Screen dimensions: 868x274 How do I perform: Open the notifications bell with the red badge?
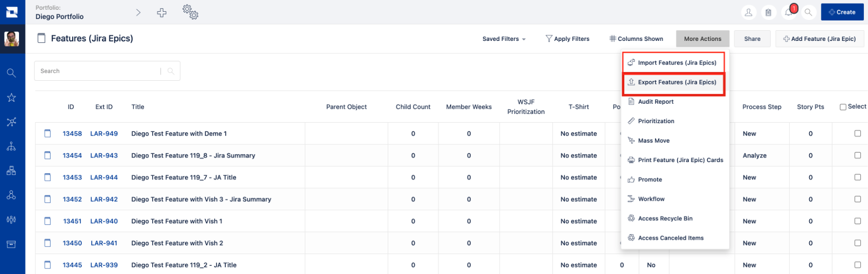[x=789, y=12]
